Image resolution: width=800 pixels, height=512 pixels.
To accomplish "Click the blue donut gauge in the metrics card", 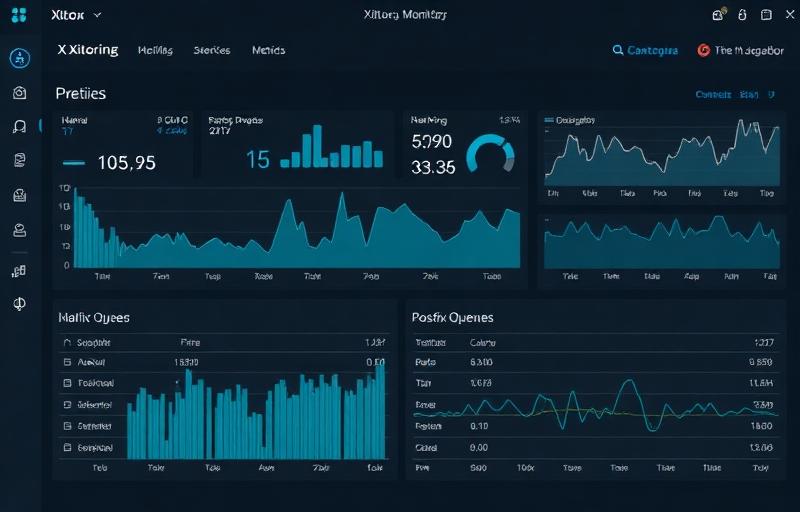I will (490, 154).
